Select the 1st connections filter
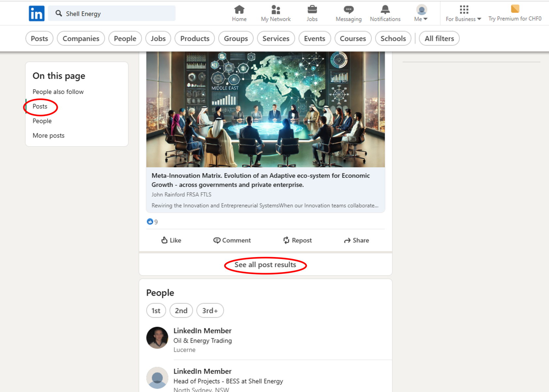 tap(156, 311)
